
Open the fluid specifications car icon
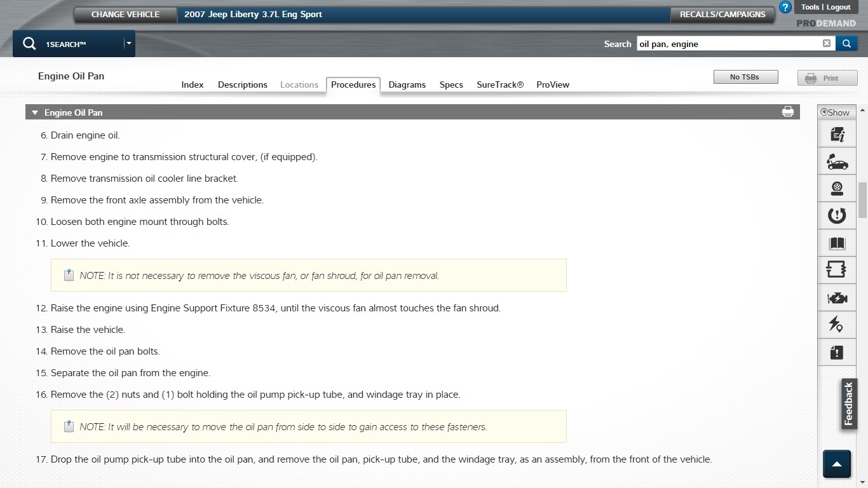point(837,161)
